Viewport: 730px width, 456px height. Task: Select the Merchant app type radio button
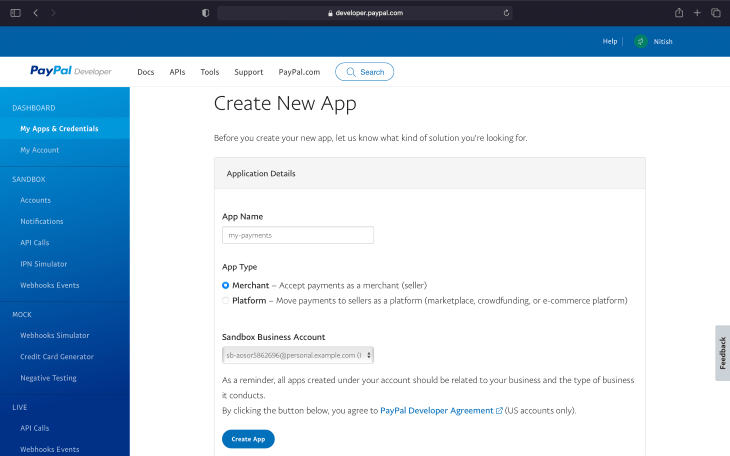click(x=225, y=285)
